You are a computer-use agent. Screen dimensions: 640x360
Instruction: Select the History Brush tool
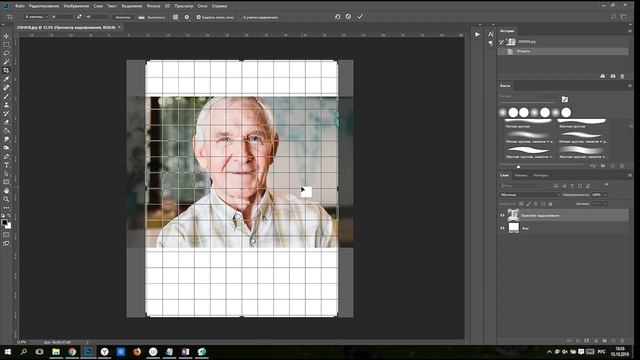pyautogui.click(x=6, y=113)
